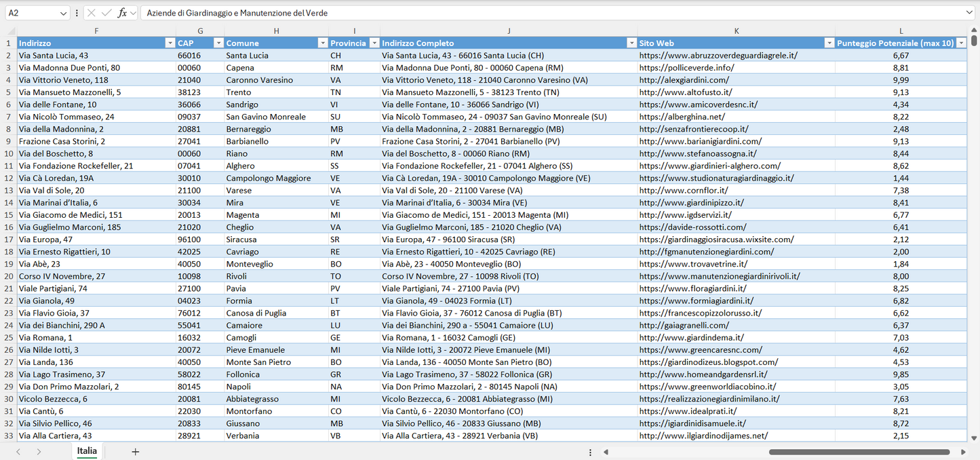Select column J header
Viewport: 980px width, 460px height.
tap(509, 31)
